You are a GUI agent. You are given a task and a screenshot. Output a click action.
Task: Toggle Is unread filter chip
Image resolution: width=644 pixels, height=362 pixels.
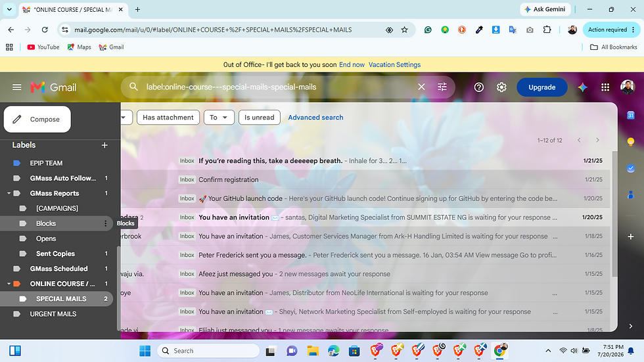point(259,118)
